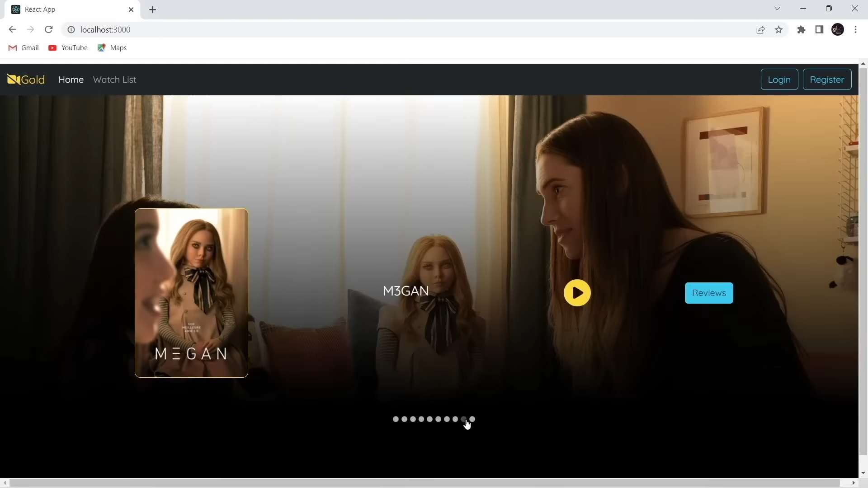Image resolution: width=868 pixels, height=488 pixels.
Task: Bookmark this page with star icon
Action: (778, 30)
